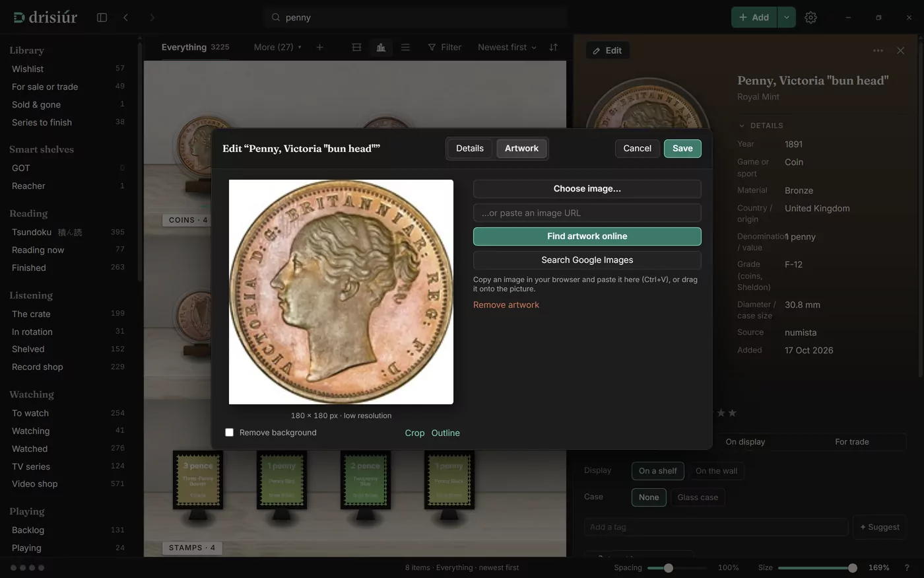Switch to the list view icon
924x578 pixels.
(x=405, y=47)
